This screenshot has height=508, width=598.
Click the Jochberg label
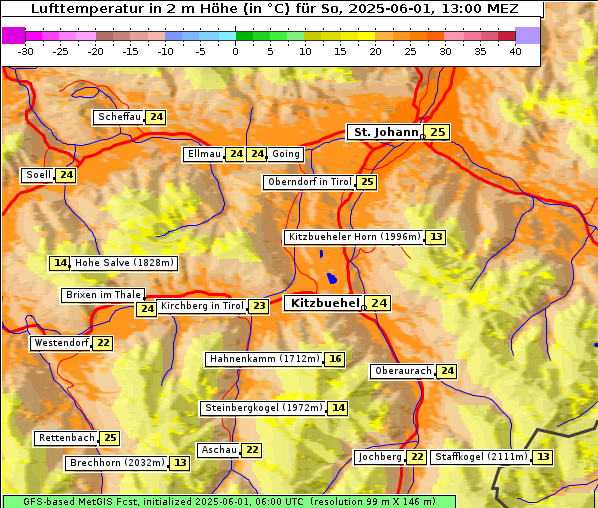(x=379, y=457)
